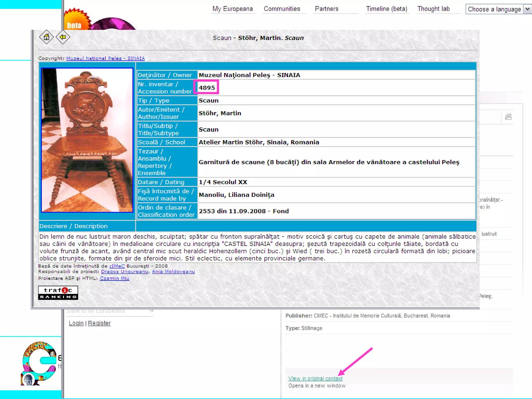
Task: Click the Login link
Action: (76, 323)
